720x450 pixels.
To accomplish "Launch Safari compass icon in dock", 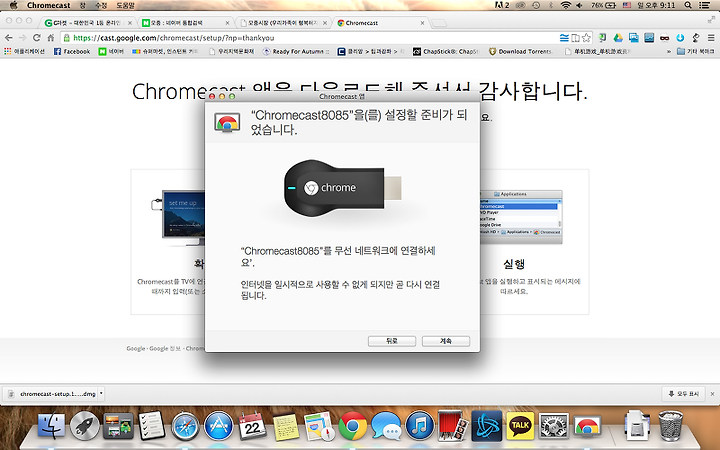I will [185, 426].
